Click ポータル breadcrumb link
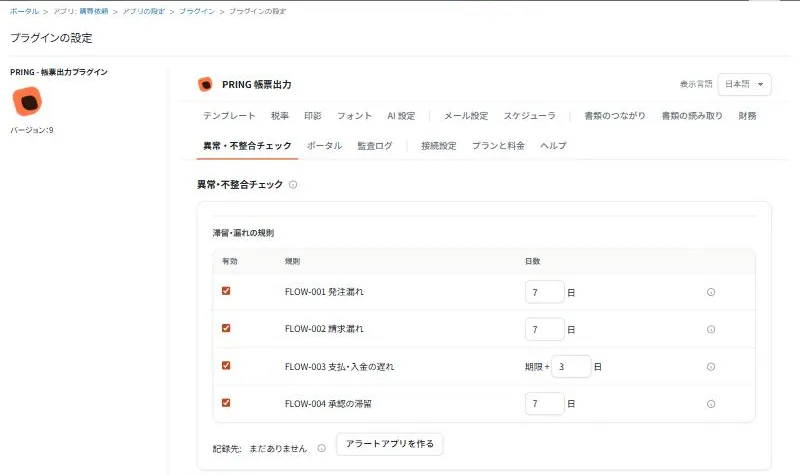Image resolution: width=800 pixels, height=475 pixels. tap(24, 11)
